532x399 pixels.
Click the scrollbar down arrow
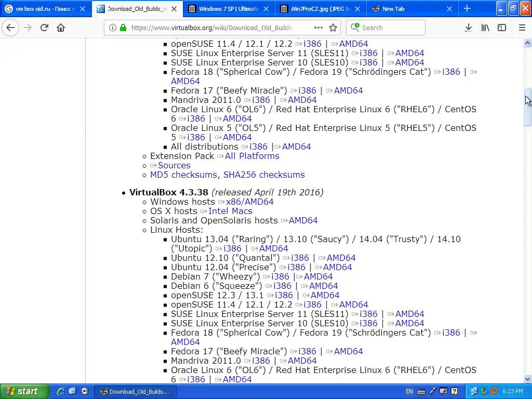527,379
